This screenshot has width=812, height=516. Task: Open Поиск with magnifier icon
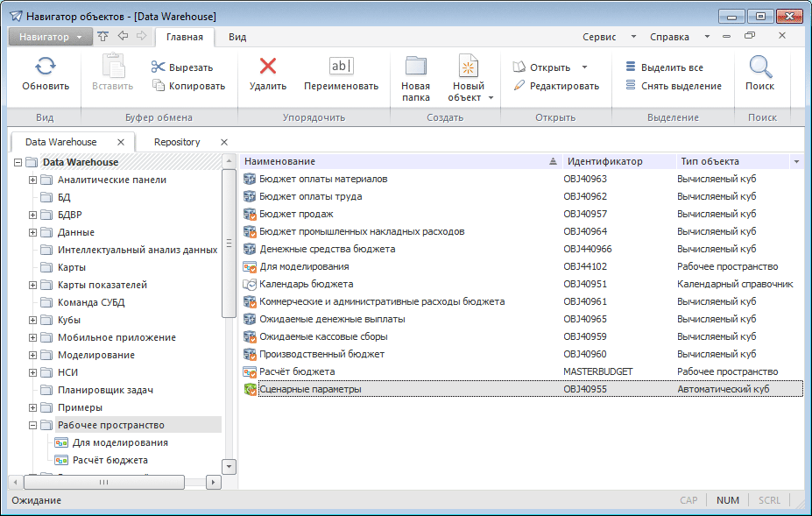(x=760, y=67)
